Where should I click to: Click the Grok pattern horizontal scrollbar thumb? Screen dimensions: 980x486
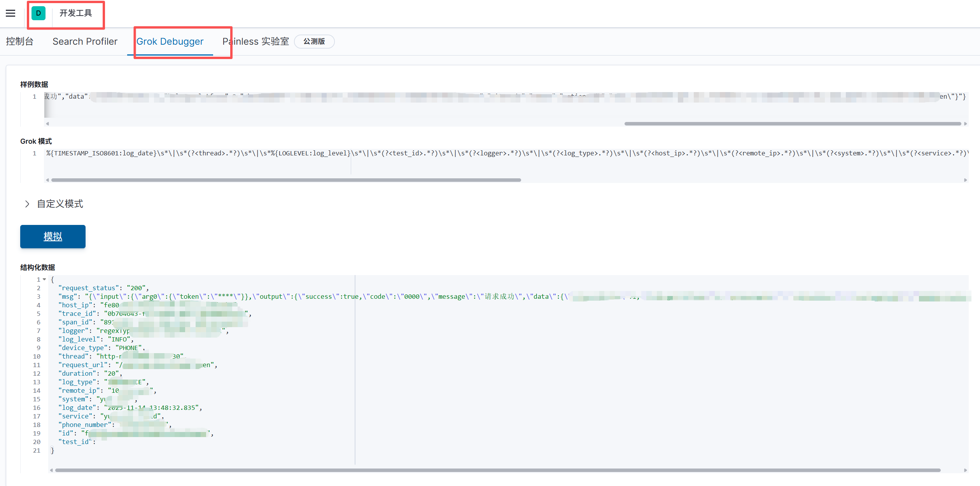[286, 180]
